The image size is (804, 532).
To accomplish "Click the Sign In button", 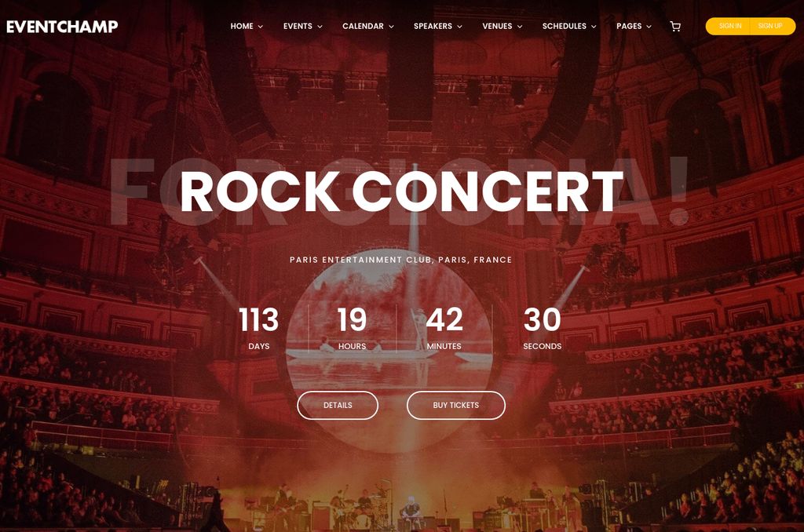I will click(x=729, y=26).
